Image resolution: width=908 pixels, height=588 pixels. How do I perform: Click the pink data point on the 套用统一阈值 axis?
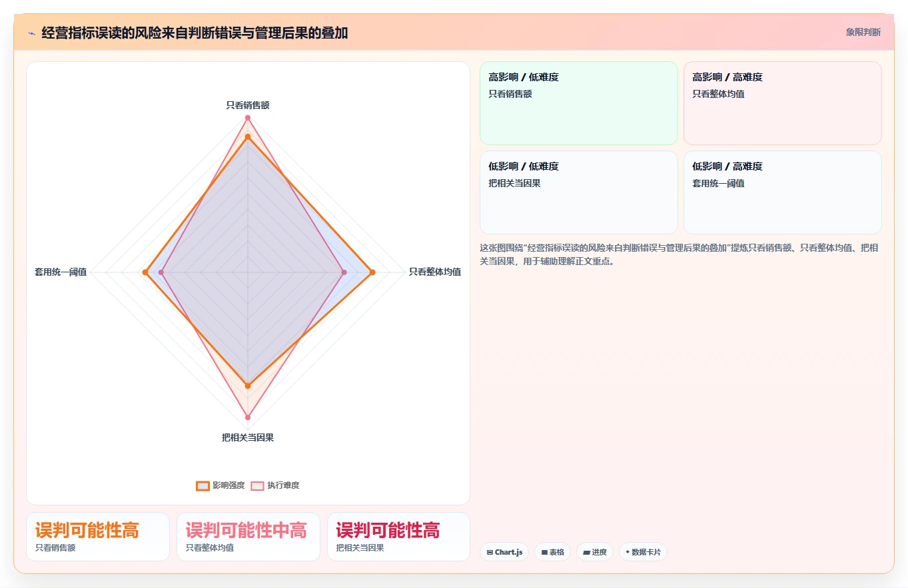(161, 272)
